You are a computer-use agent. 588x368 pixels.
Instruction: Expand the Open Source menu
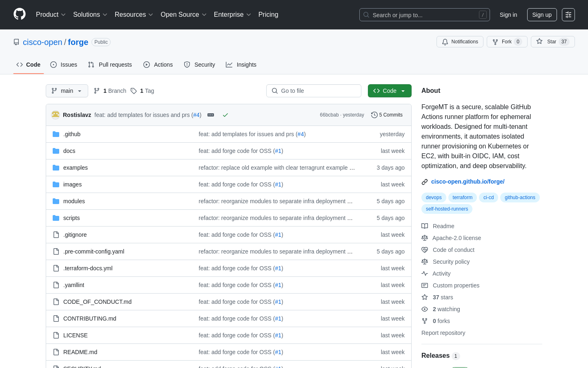183,15
